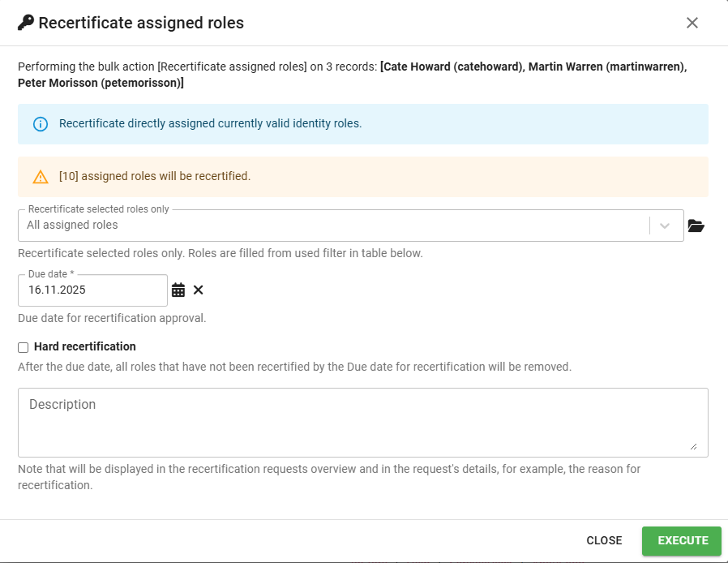728x563 pixels.
Task: Click the Recertificate assigned roles title text
Action: click(141, 23)
